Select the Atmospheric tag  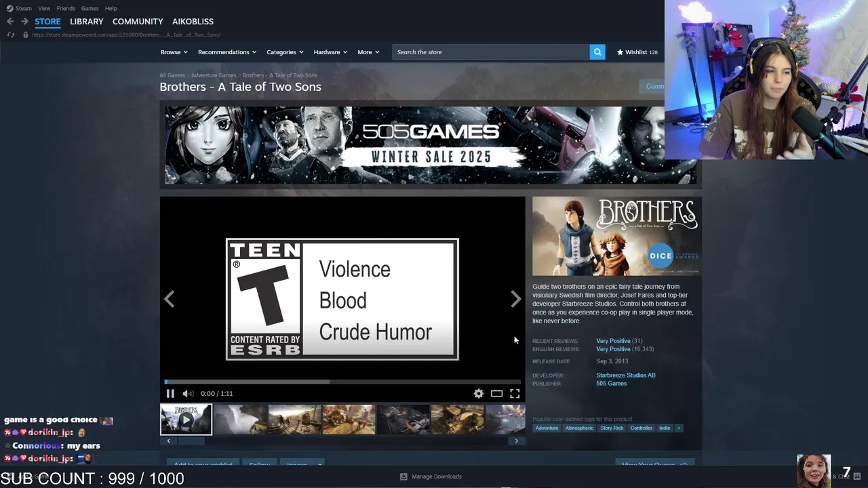pos(579,428)
